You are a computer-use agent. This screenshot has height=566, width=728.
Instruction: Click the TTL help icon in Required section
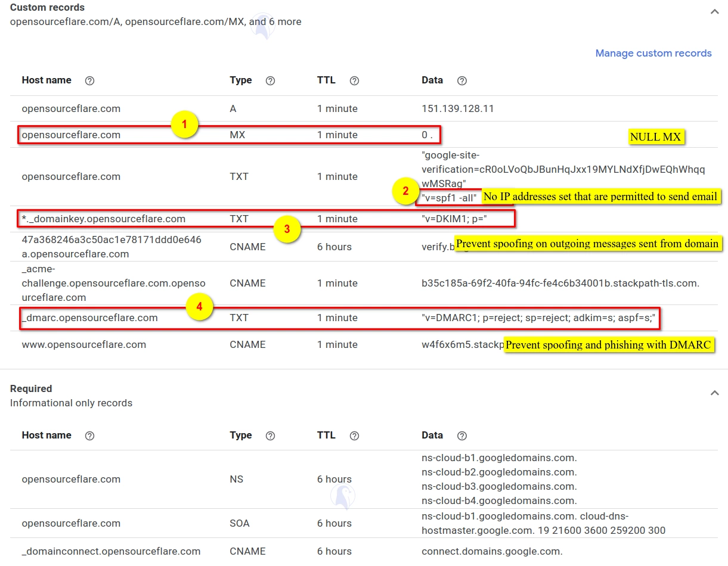(354, 436)
